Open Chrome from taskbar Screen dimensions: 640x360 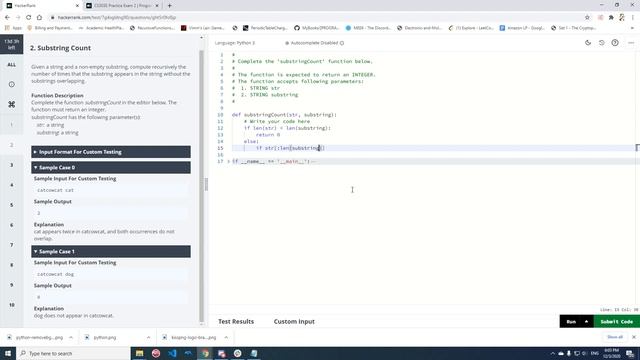tap(205, 353)
